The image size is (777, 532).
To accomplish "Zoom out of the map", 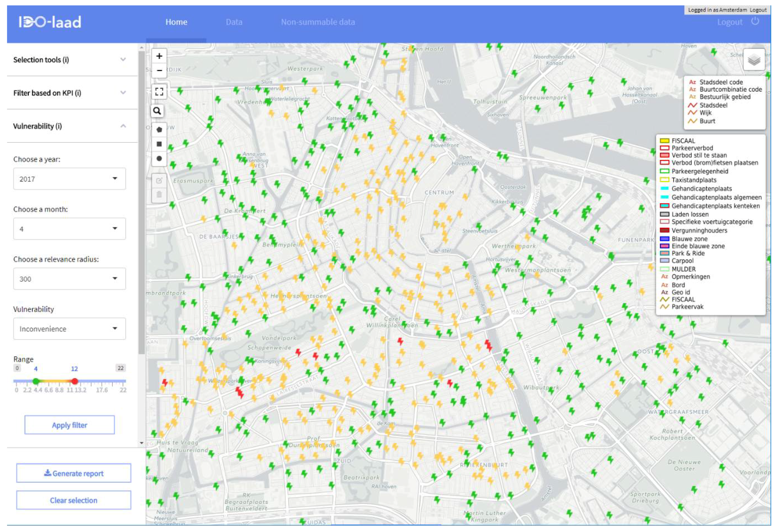I will [159, 70].
